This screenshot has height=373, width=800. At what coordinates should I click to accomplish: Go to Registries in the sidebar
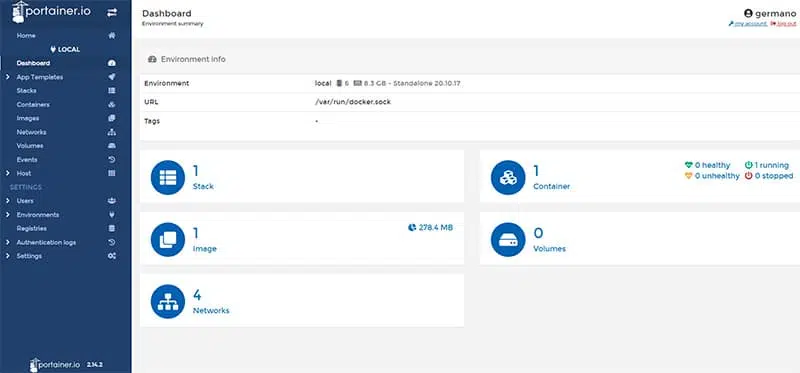(x=32, y=229)
